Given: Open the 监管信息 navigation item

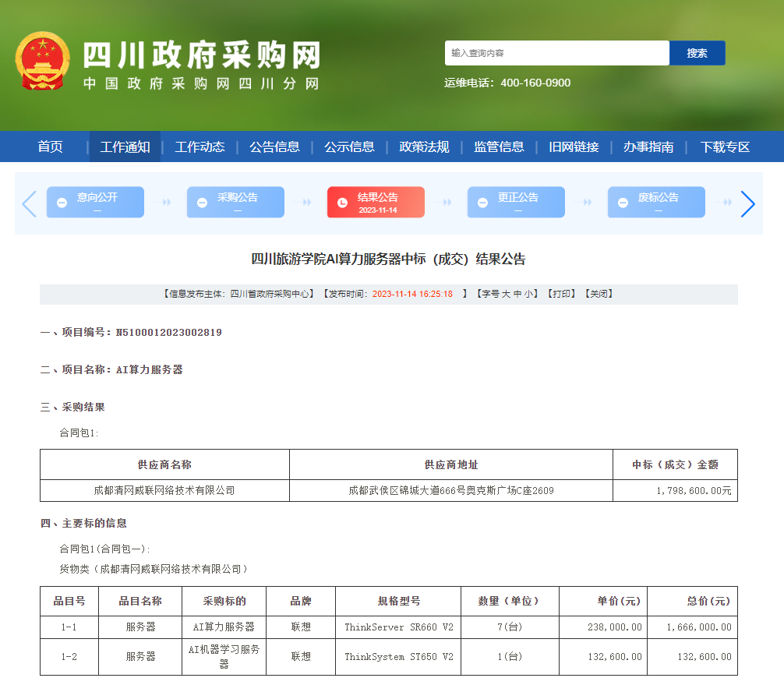Looking at the screenshot, I should coord(499,147).
